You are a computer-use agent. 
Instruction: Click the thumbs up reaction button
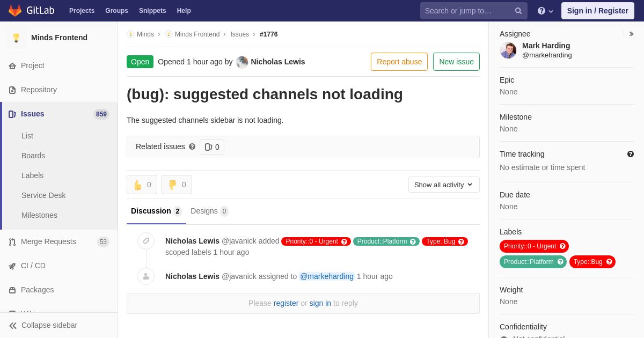pos(142,185)
